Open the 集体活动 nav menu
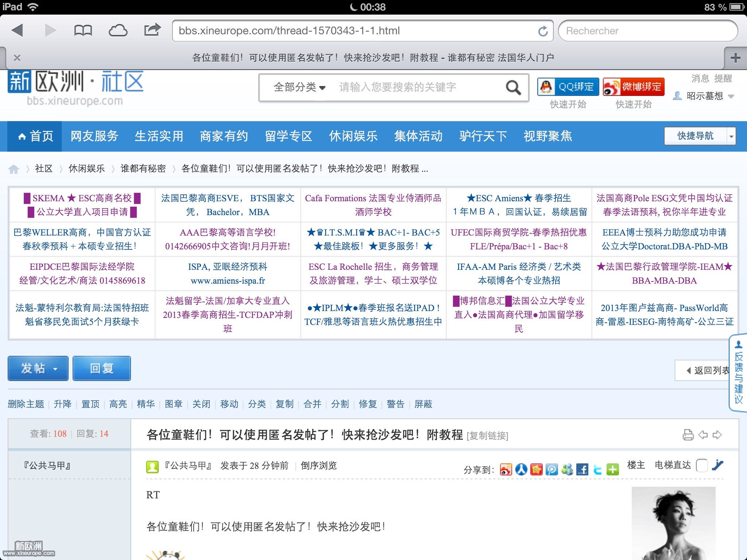747x560 pixels. tap(418, 136)
